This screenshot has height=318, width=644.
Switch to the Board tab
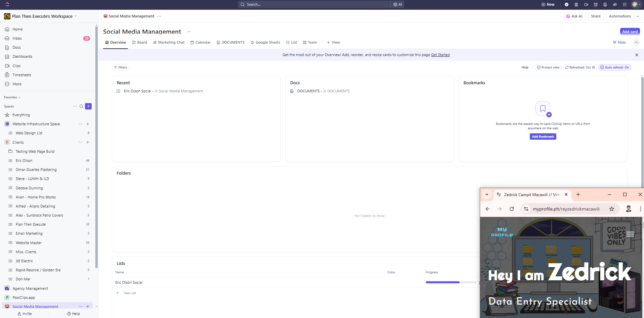tap(140, 42)
